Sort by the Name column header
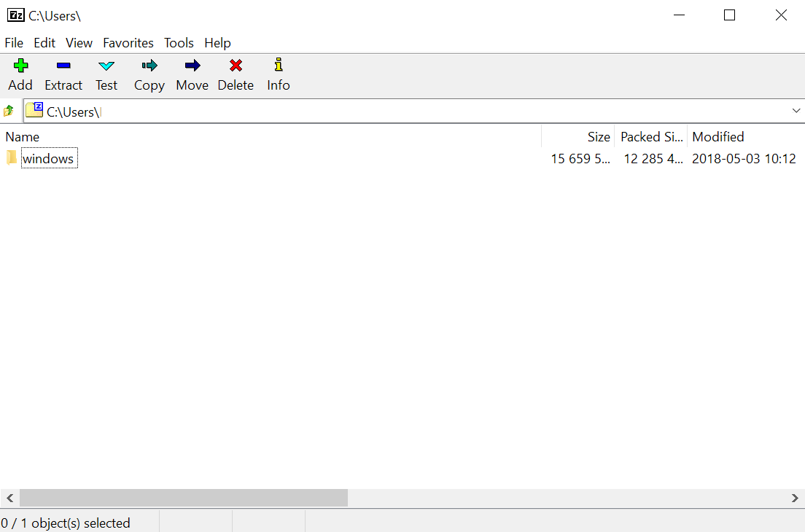 click(x=271, y=137)
